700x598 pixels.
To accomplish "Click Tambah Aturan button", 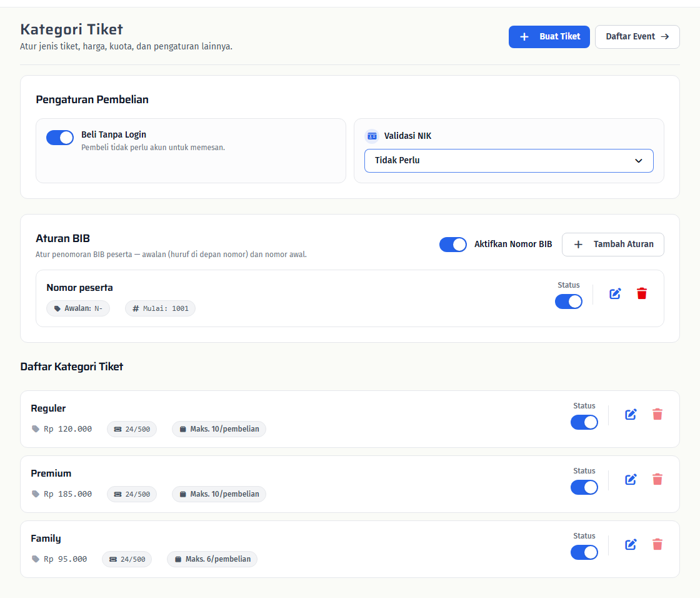I will 613,245.
